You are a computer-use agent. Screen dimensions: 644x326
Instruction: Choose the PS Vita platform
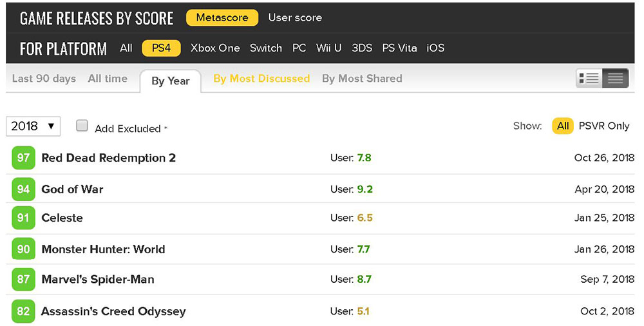pos(399,48)
